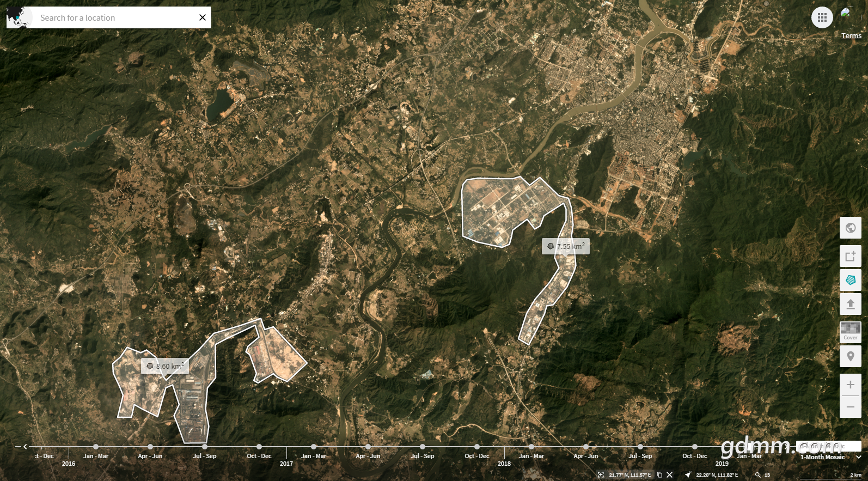868x481 pixels.
Task: Select the Jan - Mar 2017 timeline point
Action: [x=314, y=447]
